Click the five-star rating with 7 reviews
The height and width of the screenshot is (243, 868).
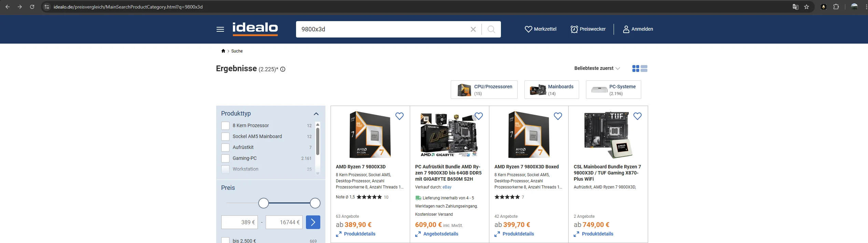[x=507, y=197]
